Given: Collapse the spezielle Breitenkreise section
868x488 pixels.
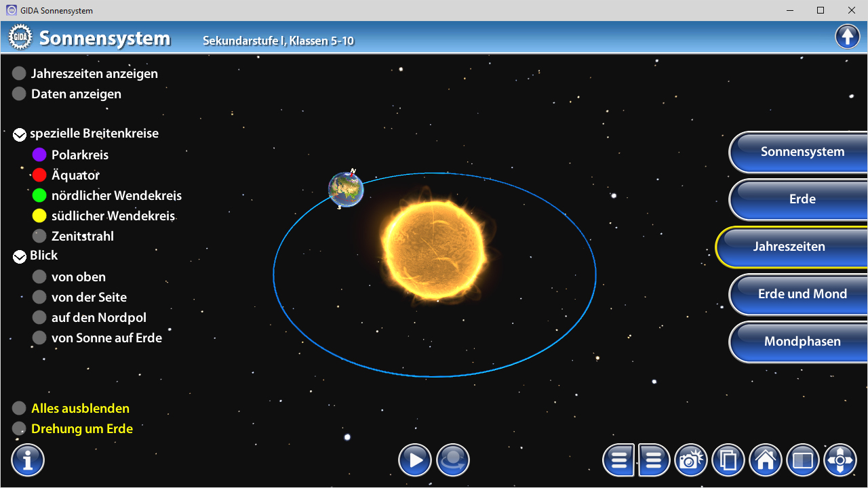Looking at the screenshot, I should point(20,135).
